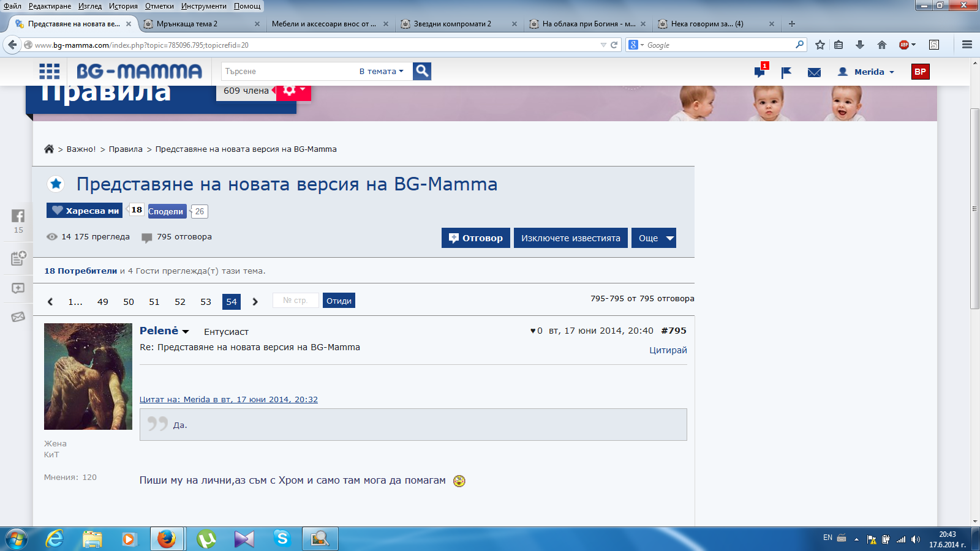Open the notifications icon with red badge

(760, 72)
